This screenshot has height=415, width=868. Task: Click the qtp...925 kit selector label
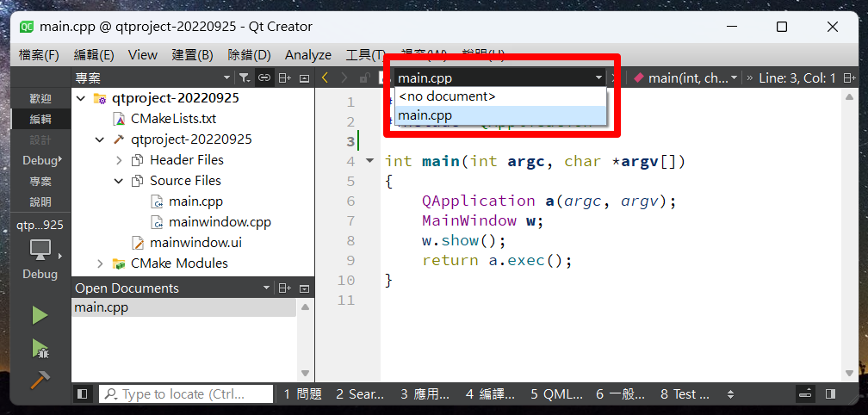[x=40, y=226]
